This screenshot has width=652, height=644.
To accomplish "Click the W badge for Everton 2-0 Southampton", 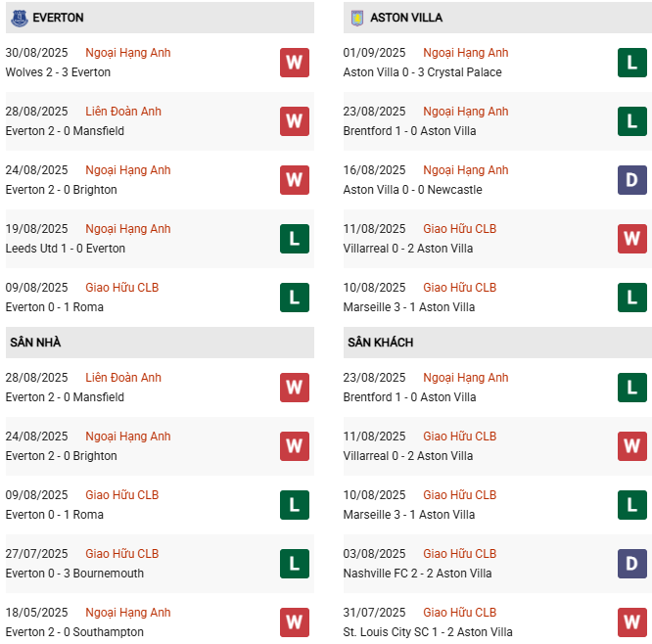I will pyautogui.click(x=294, y=622).
